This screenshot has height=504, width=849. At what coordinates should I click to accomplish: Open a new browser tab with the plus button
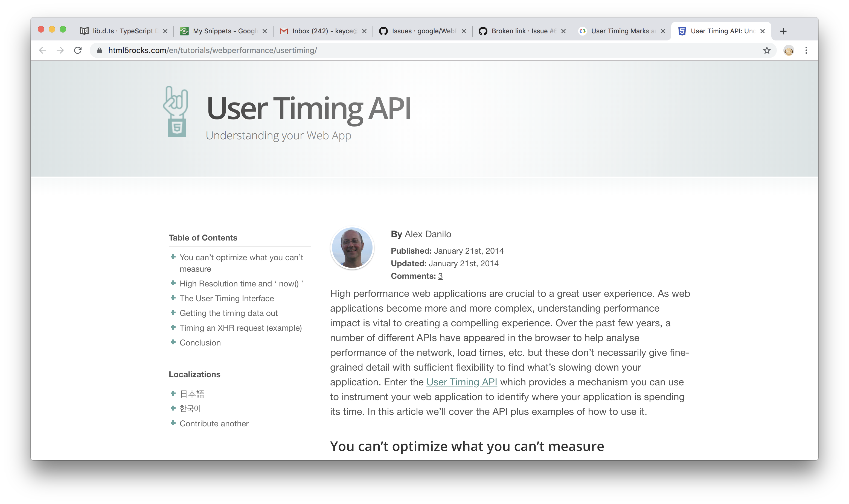pos(783,31)
